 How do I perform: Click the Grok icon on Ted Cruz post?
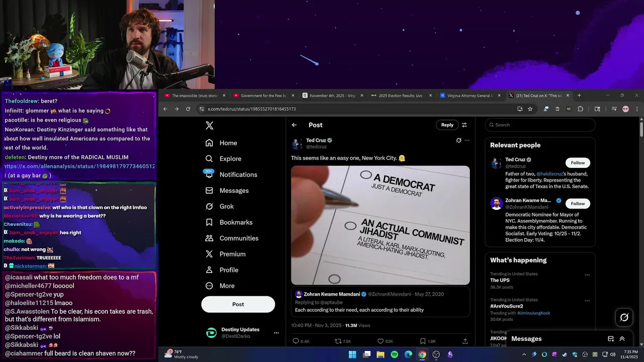pos(458,140)
